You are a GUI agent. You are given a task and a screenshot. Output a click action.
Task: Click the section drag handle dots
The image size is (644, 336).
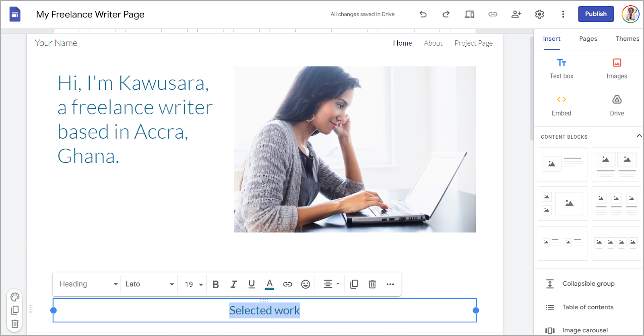(x=31, y=309)
